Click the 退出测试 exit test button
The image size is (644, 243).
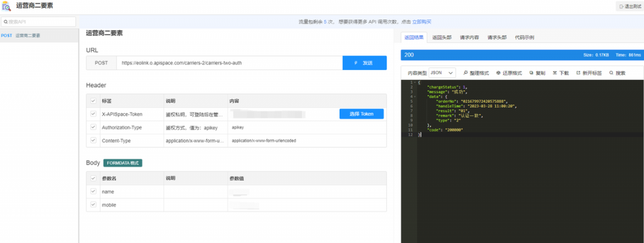[628, 6]
